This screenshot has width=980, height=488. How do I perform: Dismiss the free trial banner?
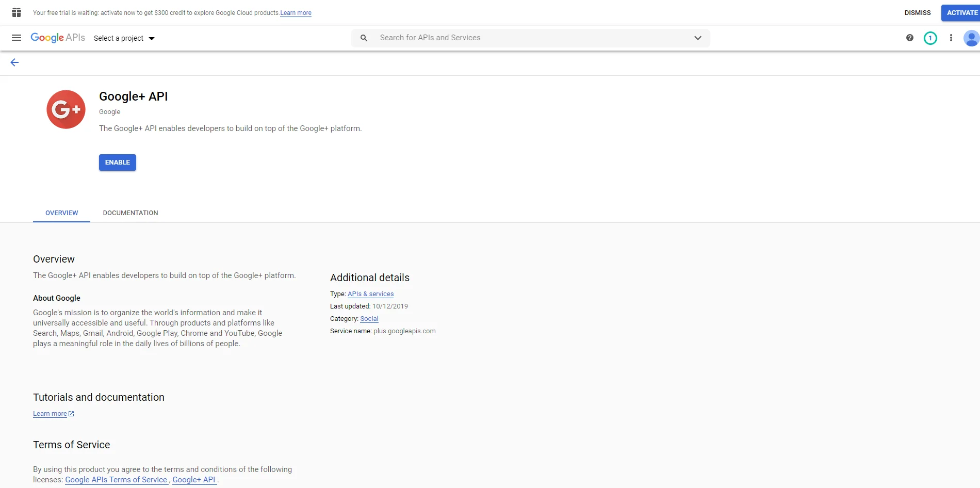[x=917, y=12]
